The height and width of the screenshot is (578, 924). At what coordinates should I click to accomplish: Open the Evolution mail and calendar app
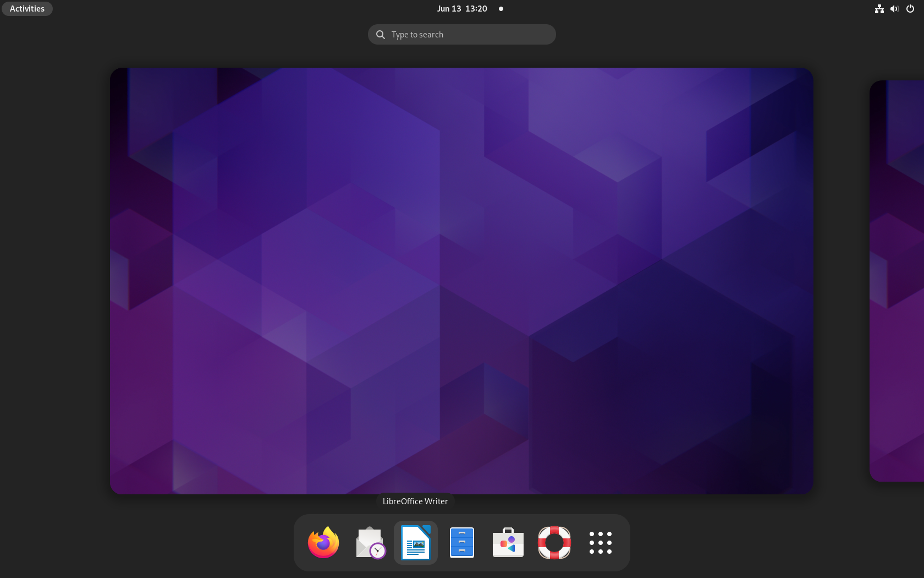370,543
